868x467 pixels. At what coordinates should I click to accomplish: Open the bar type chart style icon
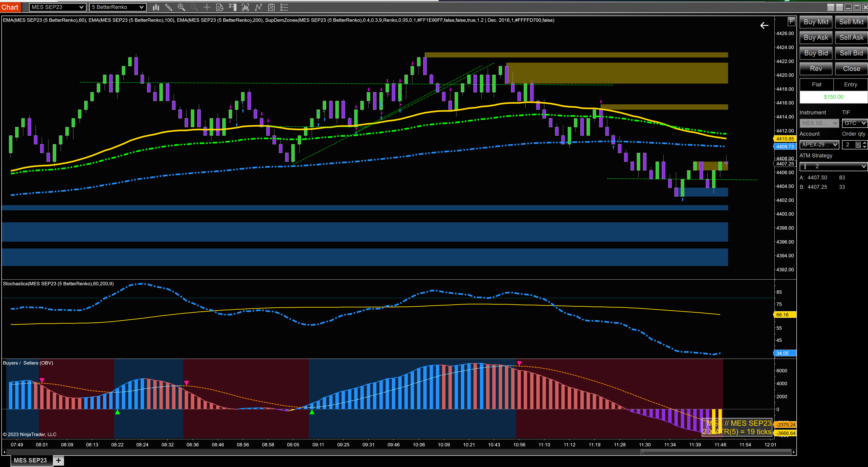(x=156, y=7)
